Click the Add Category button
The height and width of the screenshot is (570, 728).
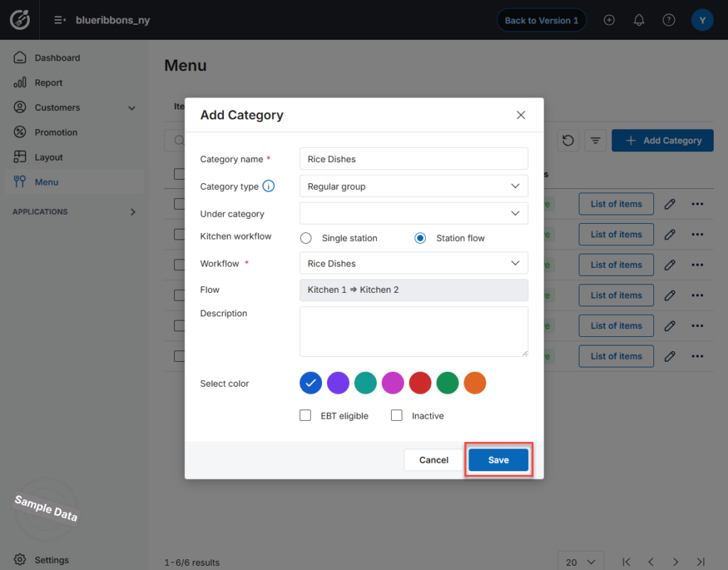663,140
